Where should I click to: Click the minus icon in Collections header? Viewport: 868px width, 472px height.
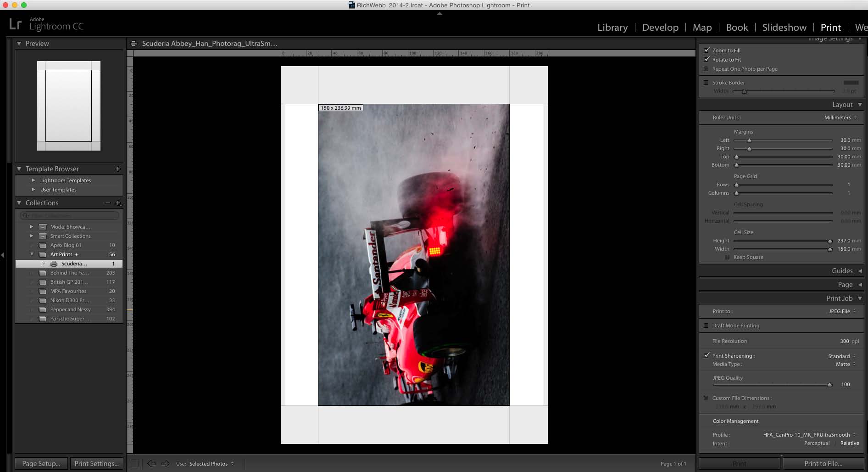(108, 203)
